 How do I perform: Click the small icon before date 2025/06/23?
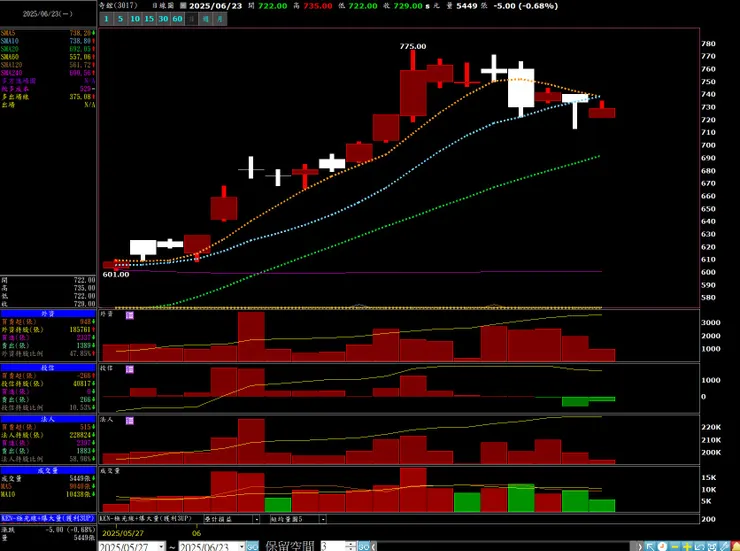(x=183, y=6)
